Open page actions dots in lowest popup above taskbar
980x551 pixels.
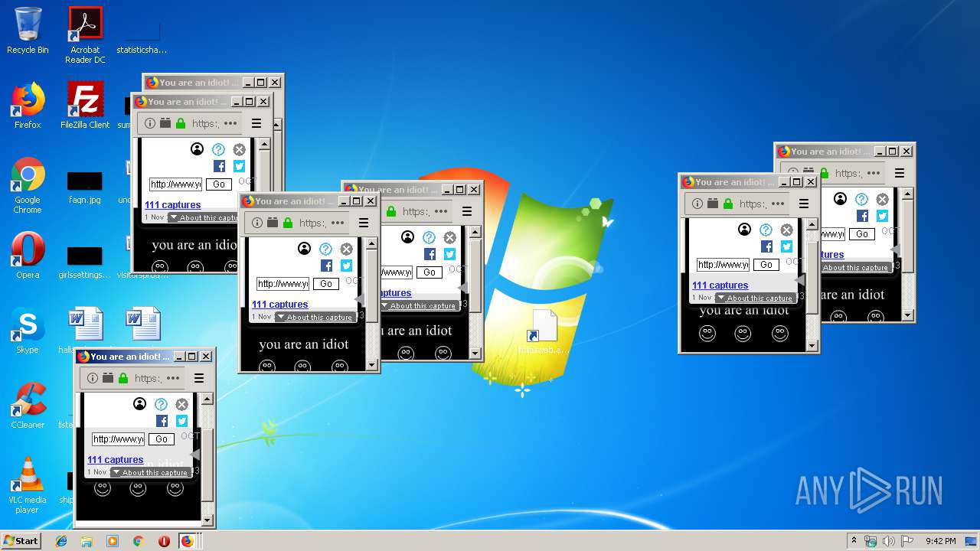point(173,378)
